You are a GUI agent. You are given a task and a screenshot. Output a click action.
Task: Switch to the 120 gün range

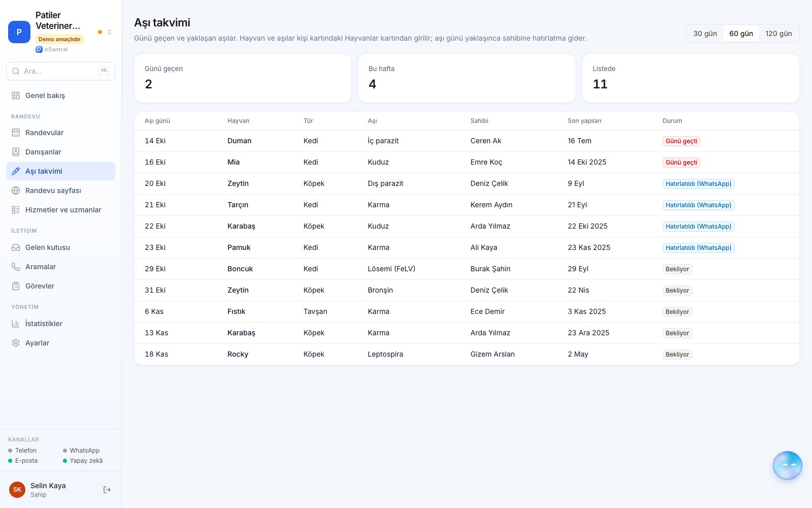tap(779, 34)
